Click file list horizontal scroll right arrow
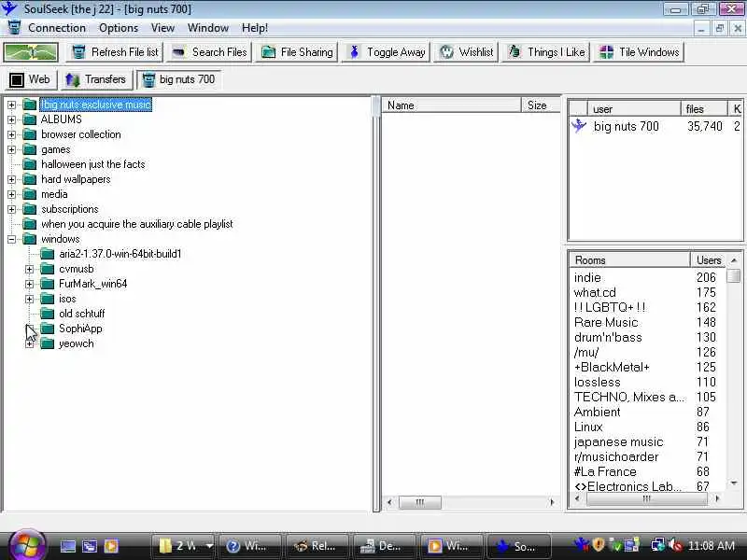This screenshot has height=560, width=747. click(x=552, y=502)
